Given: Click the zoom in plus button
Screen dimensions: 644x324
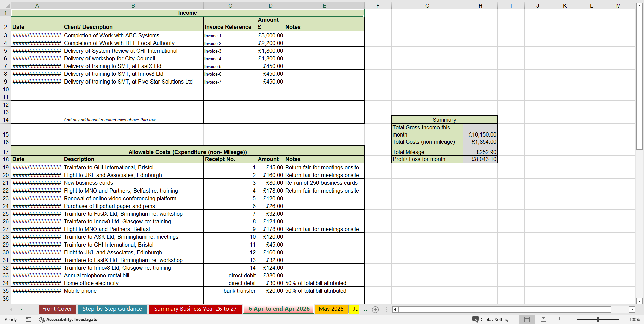Looking at the screenshot, I should pyautogui.click(x=622, y=319).
